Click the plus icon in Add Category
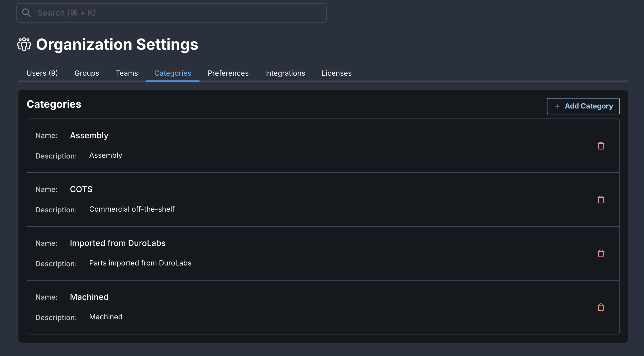The width and height of the screenshot is (644, 356). 557,106
